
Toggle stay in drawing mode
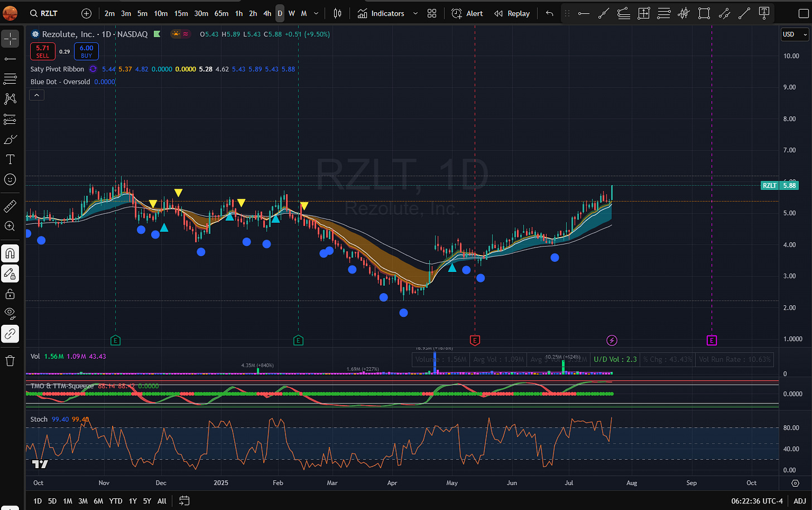[x=10, y=273]
